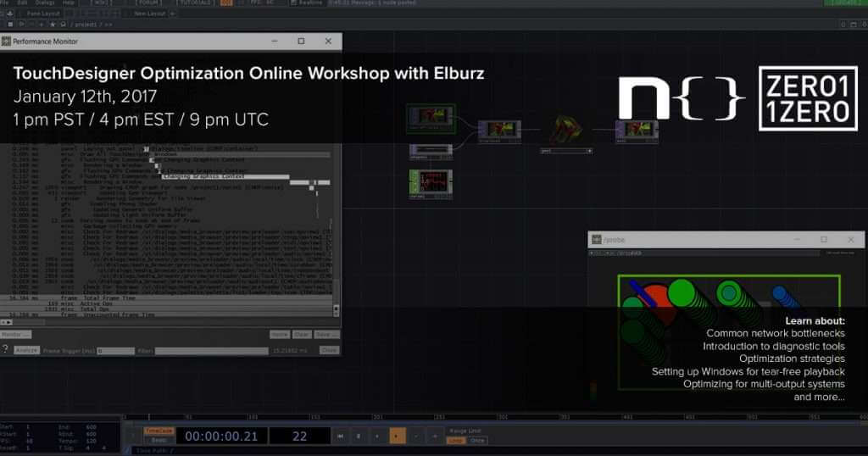Select the rightmost render node in network
Screen dimensions: 868x456
point(637,131)
